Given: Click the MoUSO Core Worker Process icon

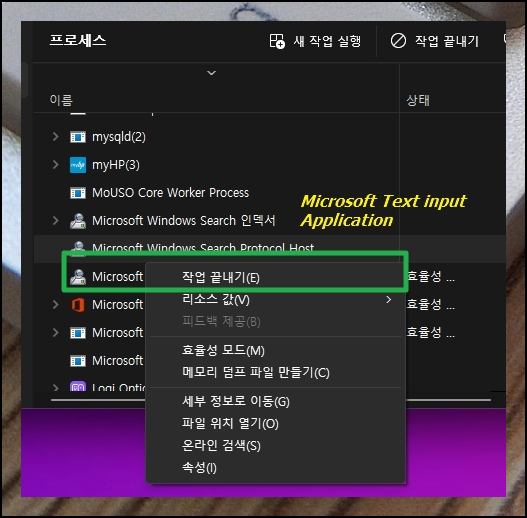Looking at the screenshot, I should coord(78,193).
